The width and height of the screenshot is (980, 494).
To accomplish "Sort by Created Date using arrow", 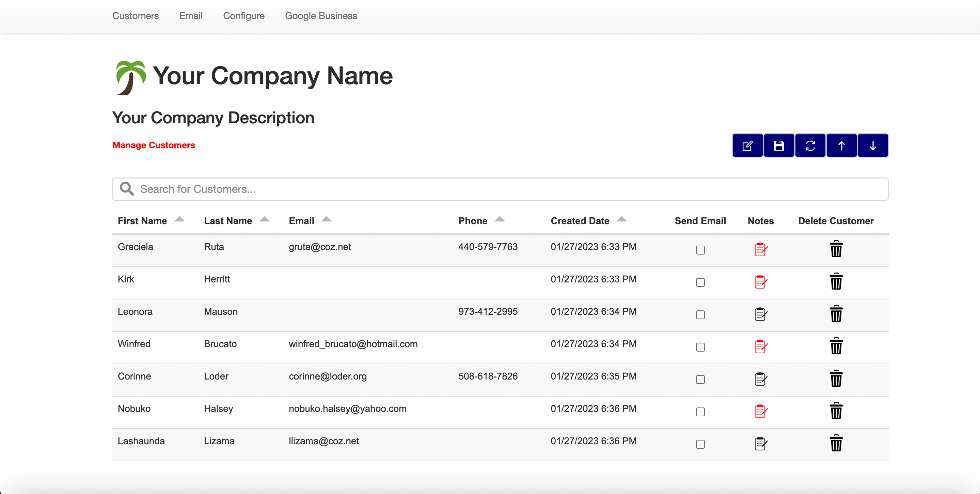I will point(622,219).
